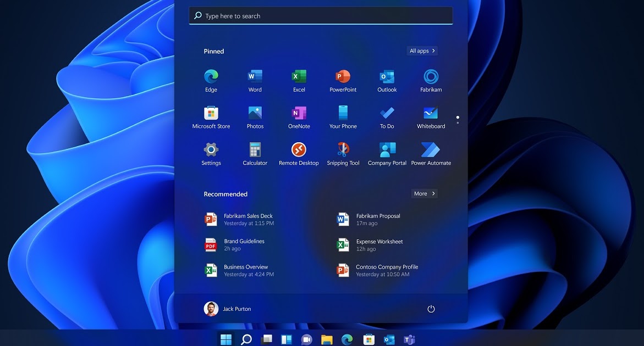This screenshot has height=346, width=644.
Task: Open the Business Overview spreadsheet
Action: pos(239,270)
